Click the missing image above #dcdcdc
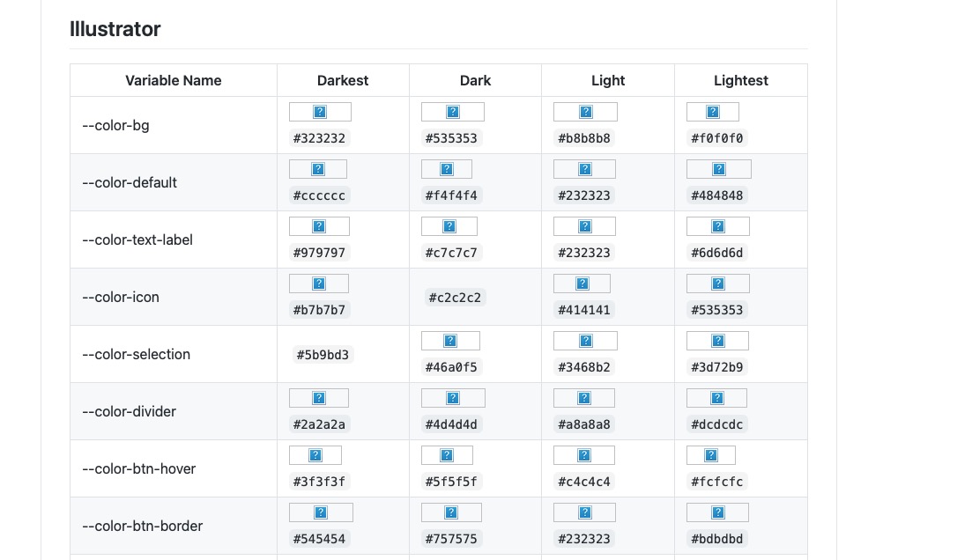The height and width of the screenshot is (560, 972). click(716, 398)
